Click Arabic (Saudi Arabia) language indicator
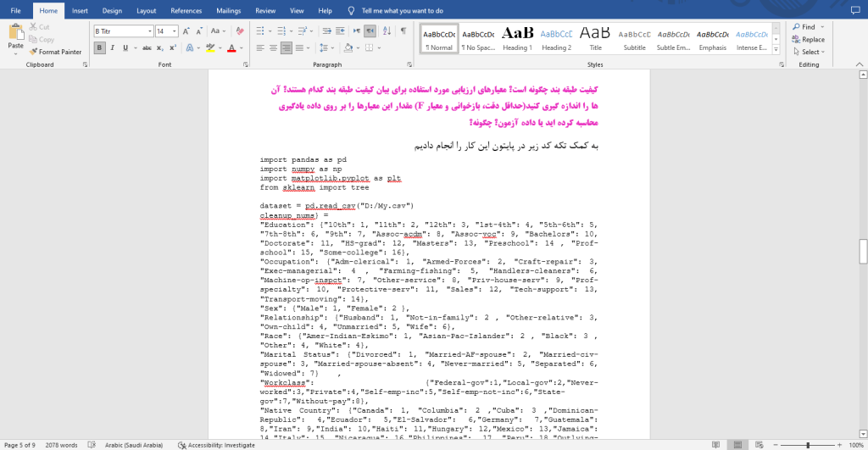868x450 pixels. (x=133, y=445)
